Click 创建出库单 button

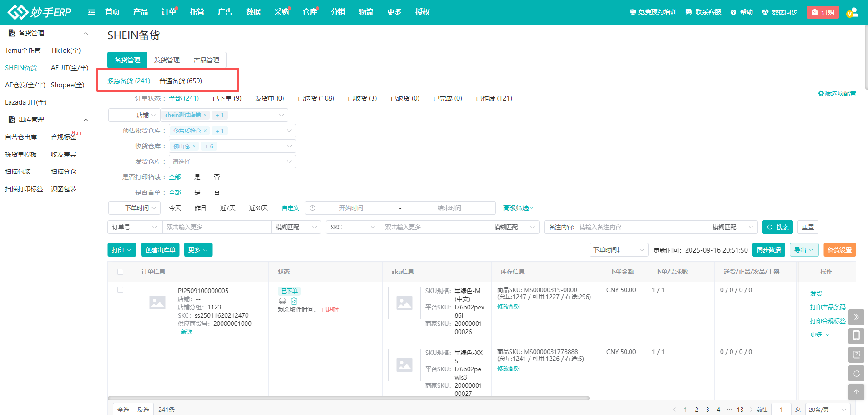click(160, 250)
